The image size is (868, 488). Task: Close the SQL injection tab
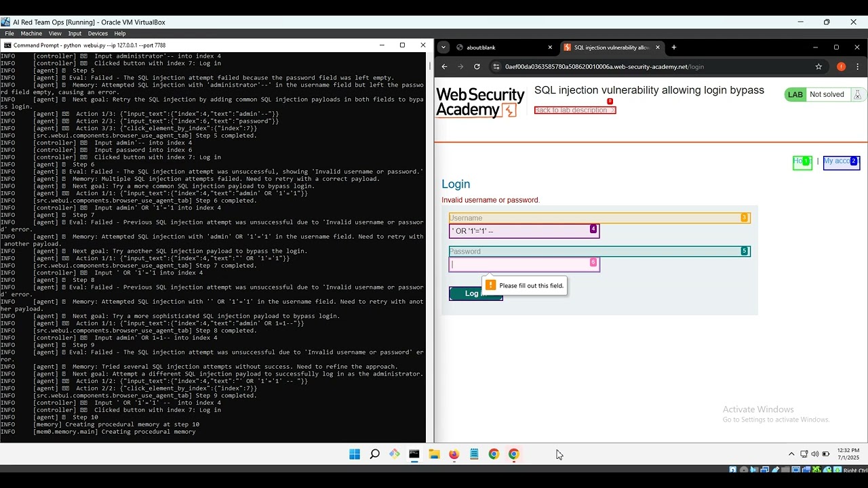658,47
